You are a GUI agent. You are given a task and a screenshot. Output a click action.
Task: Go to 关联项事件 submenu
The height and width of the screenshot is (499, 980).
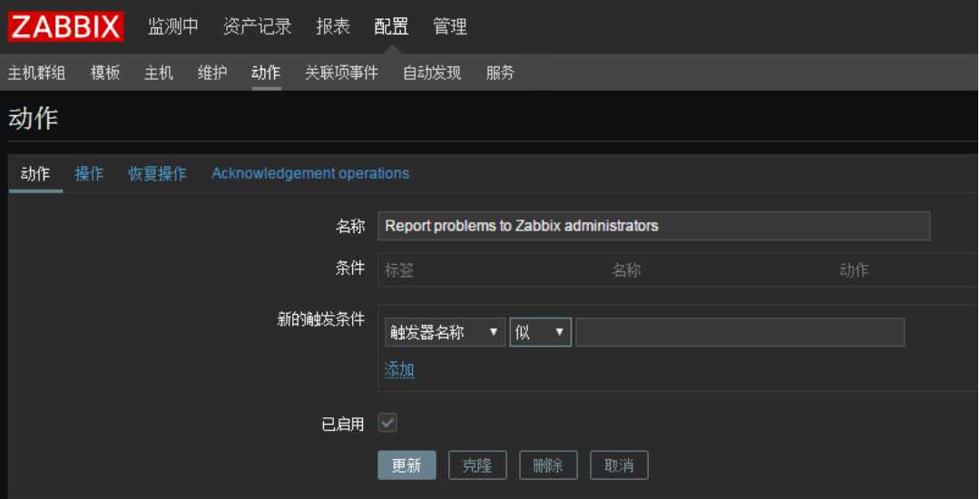(x=341, y=73)
